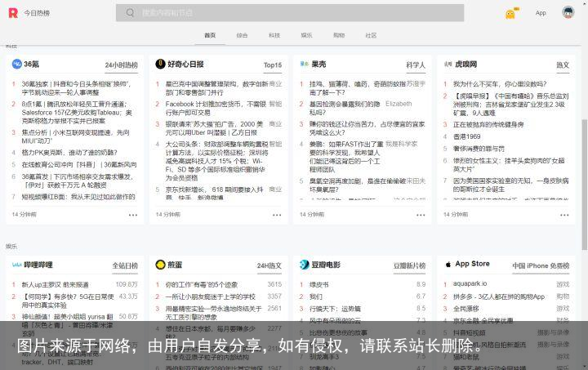Open 星巴克中国调整管理架构 article
Viewport: 588px width, 370px height.
point(216,88)
